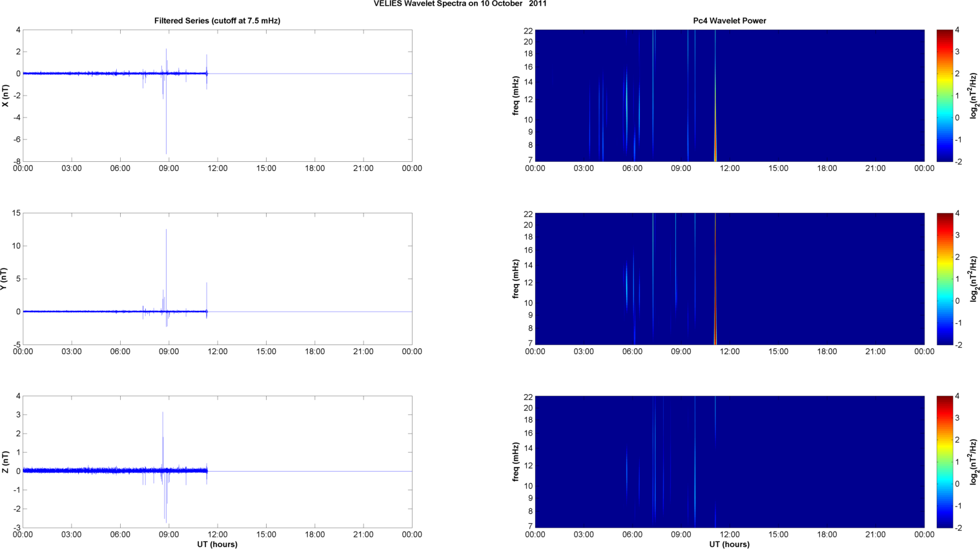Click UT (hours) label under bottom spectrogram
Screen dimensions: 980x549
730,544
